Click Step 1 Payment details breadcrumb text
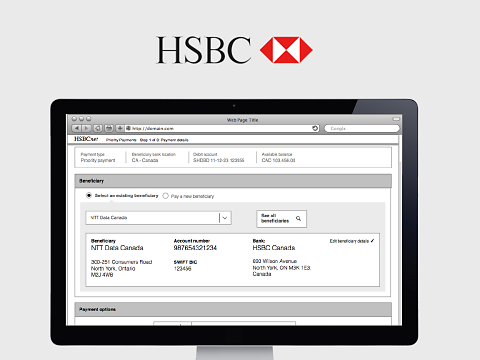The width and height of the screenshot is (480, 360). tap(164, 140)
